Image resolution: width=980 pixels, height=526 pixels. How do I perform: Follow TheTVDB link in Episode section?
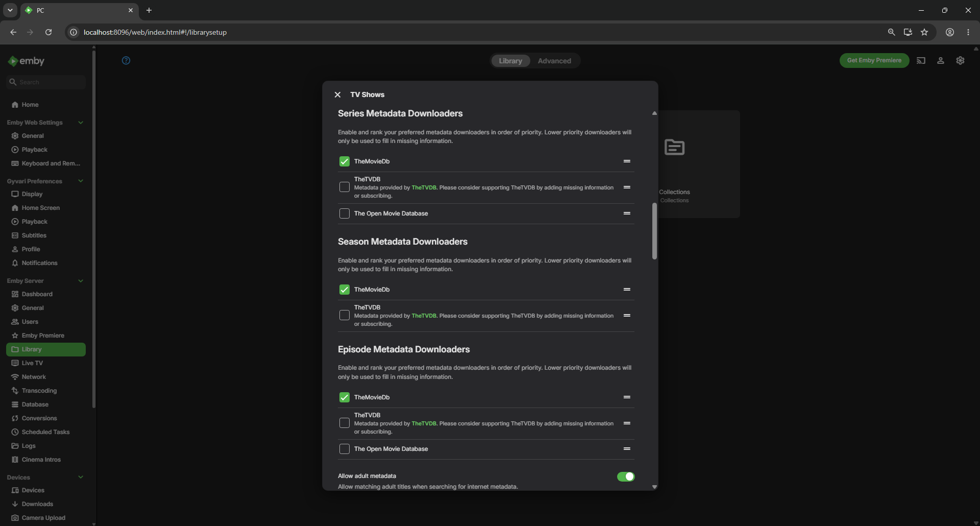424,423
